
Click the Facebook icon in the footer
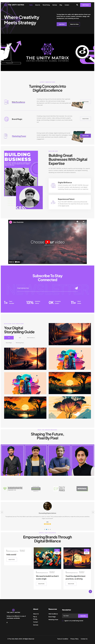tap(7, 622)
